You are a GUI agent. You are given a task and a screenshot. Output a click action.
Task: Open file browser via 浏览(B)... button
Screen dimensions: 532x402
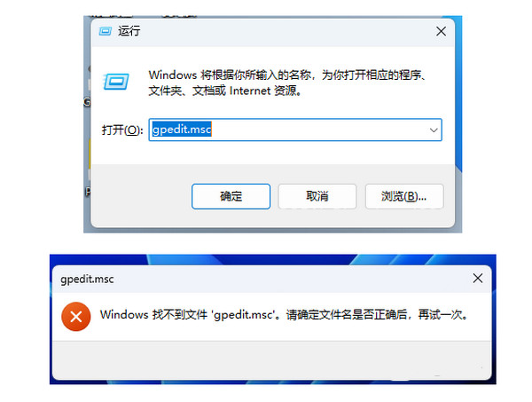(x=404, y=196)
